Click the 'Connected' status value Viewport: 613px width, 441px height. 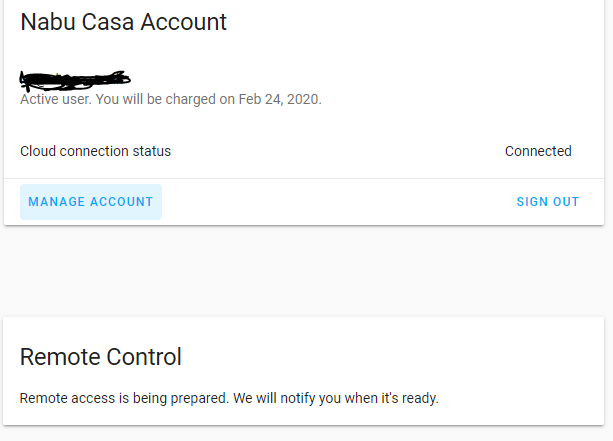[538, 151]
